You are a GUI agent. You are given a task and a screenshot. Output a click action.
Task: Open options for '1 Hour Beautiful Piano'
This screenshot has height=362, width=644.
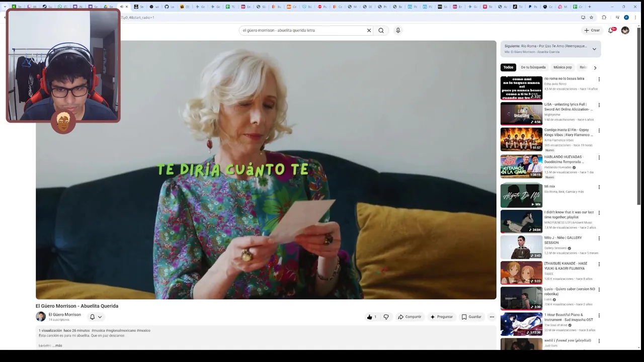(599, 316)
